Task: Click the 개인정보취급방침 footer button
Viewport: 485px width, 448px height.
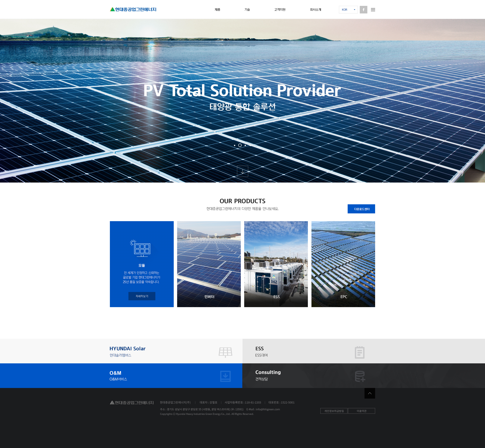Action: tap(334, 411)
